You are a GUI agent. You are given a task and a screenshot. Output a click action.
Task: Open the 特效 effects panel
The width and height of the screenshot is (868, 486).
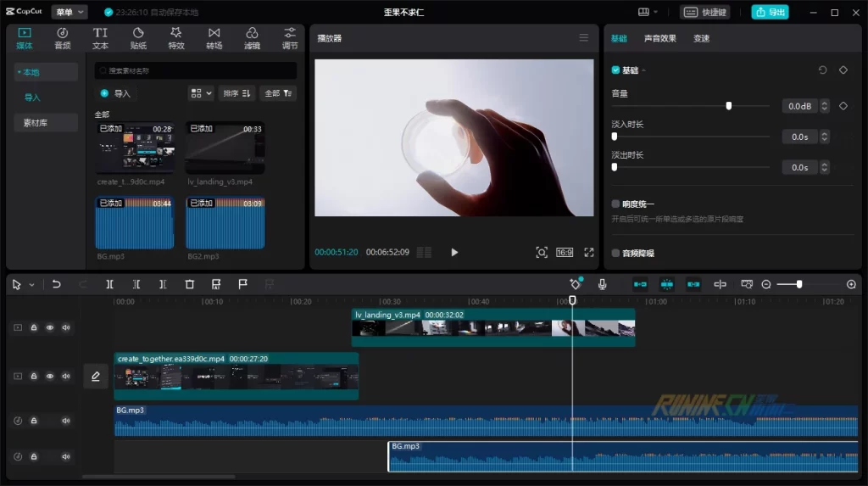(x=176, y=38)
